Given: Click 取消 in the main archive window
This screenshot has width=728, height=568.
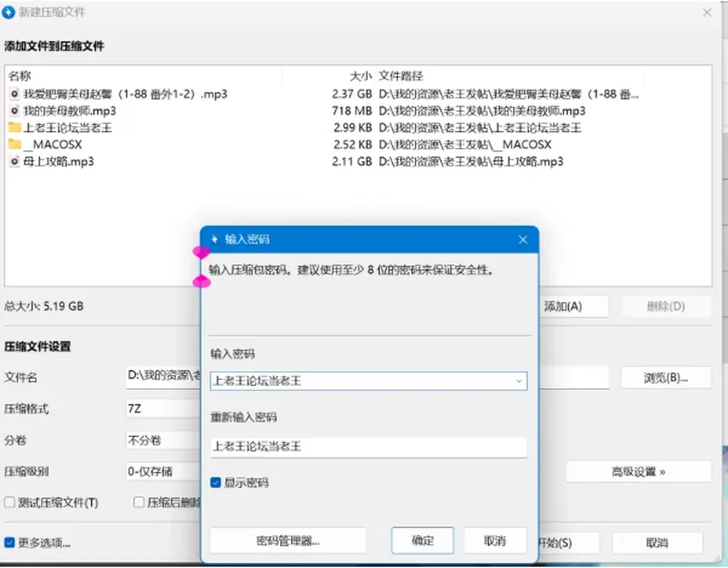Looking at the screenshot, I should 657,543.
